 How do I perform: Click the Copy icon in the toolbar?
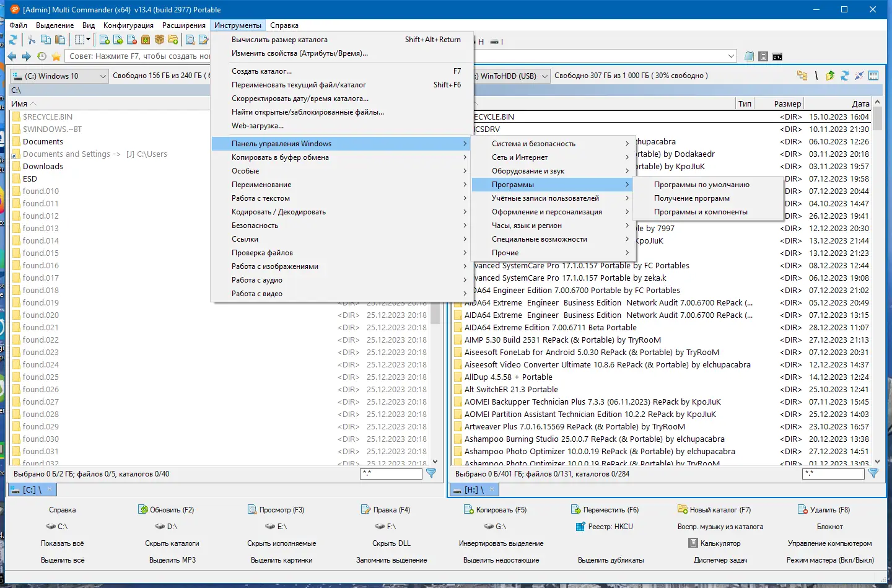point(45,40)
